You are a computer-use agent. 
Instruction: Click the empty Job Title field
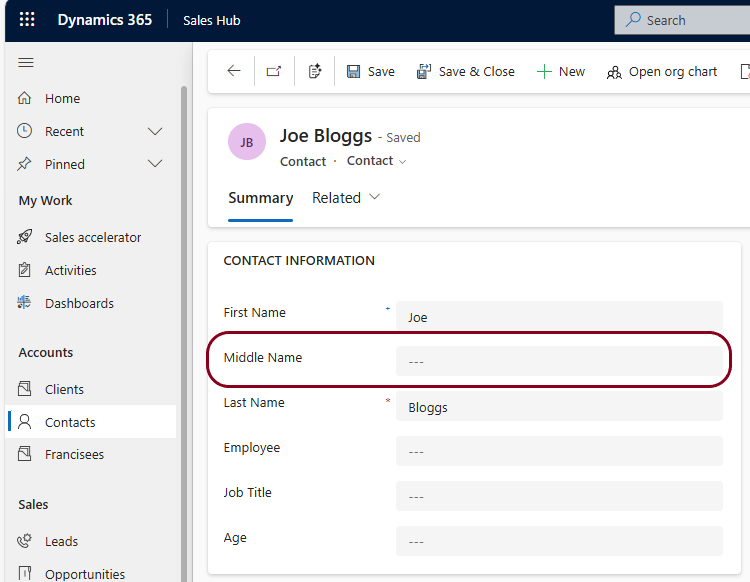click(x=559, y=496)
